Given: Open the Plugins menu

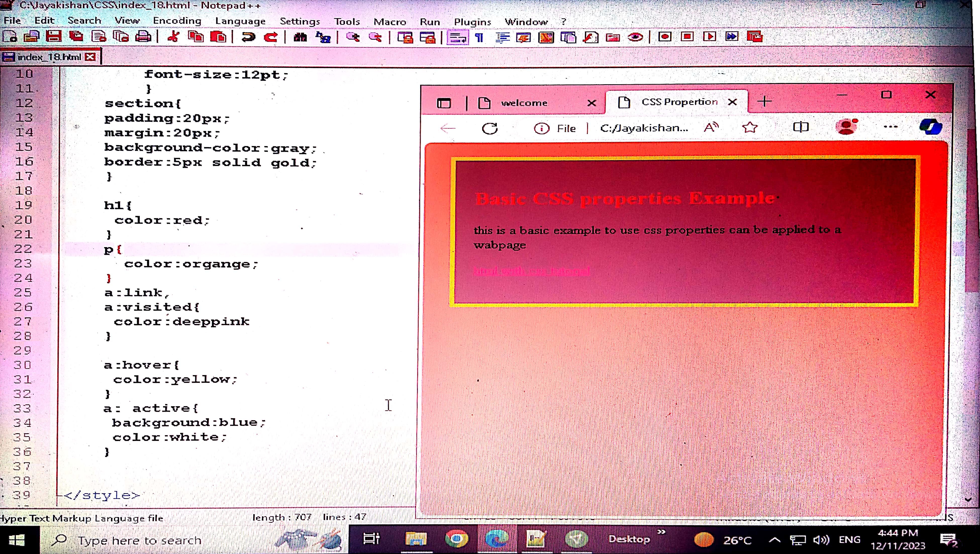Looking at the screenshot, I should (472, 22).
